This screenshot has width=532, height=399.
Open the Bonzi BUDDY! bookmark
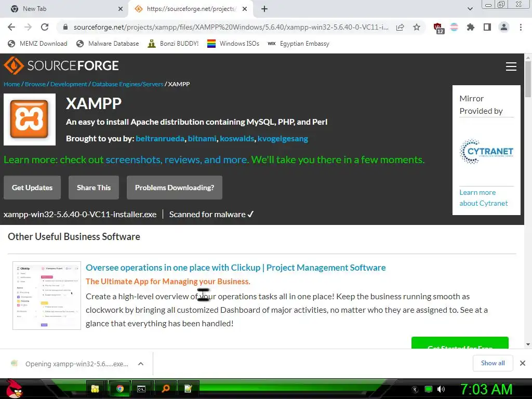coord(173,44)
